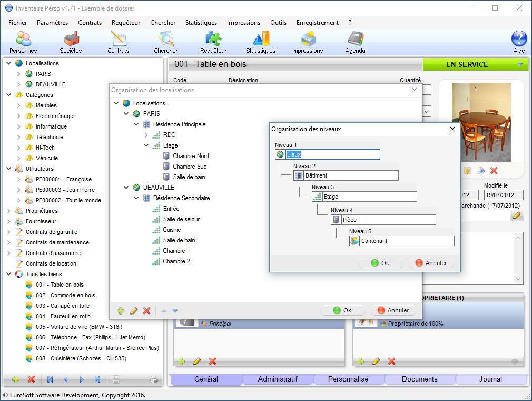Switch to the Administratif tab
The height and width of the screenshot is (401, 532).
[278, 379]
